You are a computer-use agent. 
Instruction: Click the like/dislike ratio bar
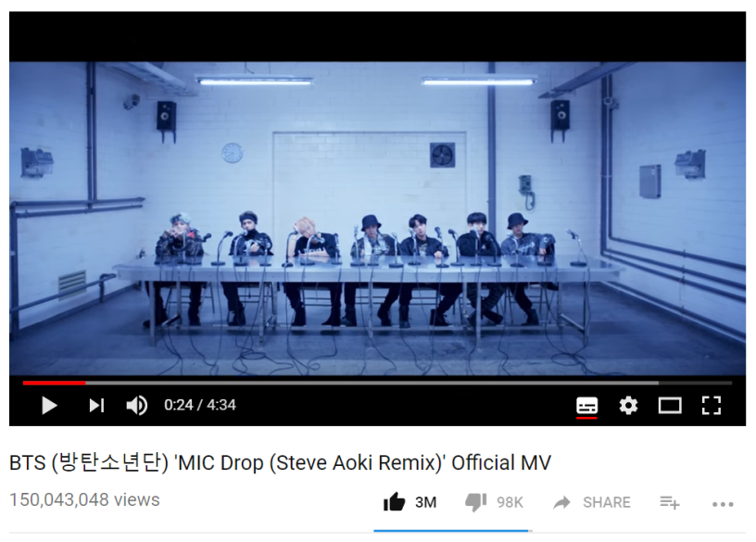(453, 531)
